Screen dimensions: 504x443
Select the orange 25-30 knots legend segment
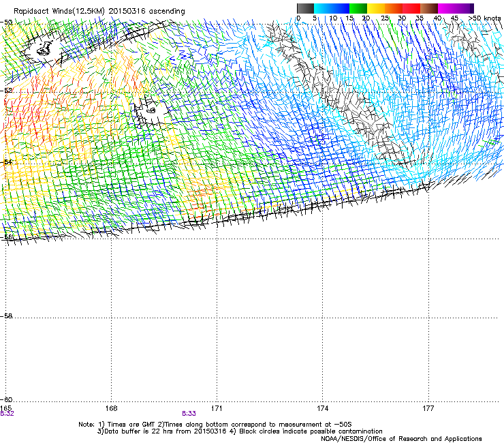[x=394, y=8]
